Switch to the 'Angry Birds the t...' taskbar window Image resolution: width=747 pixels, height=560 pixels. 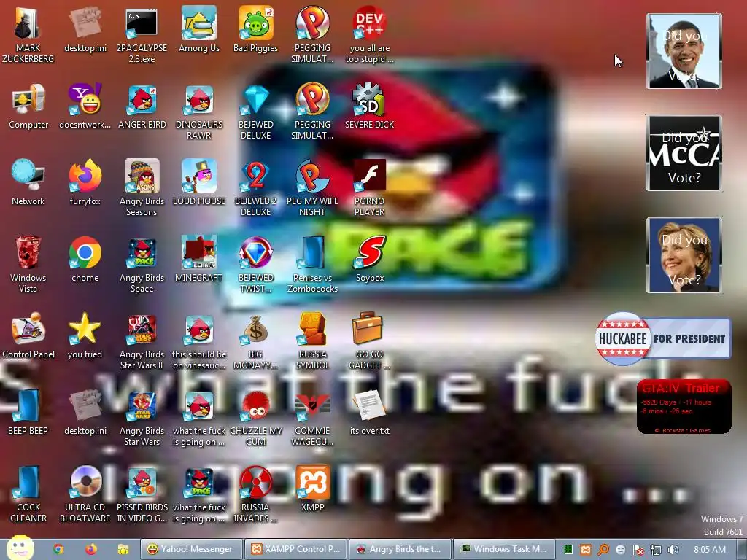click(x=400, y=549)
